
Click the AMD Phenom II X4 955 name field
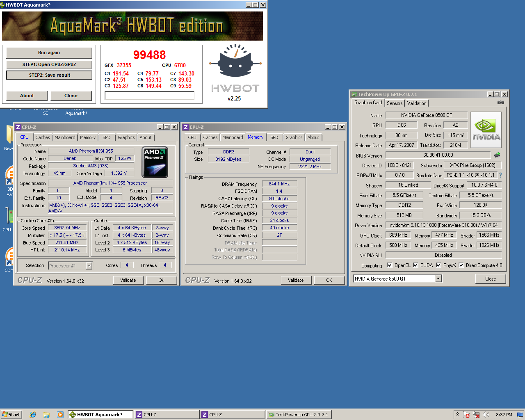(91, 151)
